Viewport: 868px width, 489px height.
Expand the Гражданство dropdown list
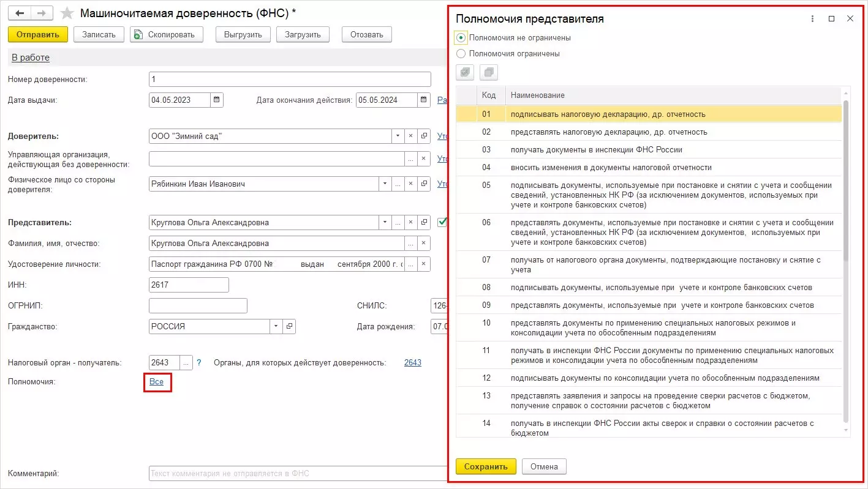click(x=276, y=326)
